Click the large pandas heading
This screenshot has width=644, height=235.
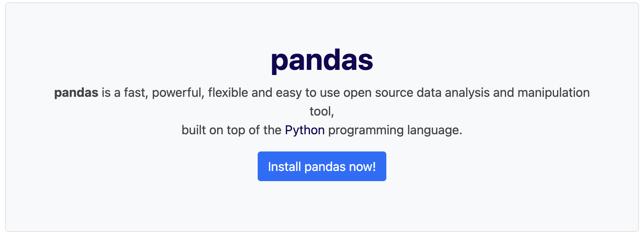[322, 61]
